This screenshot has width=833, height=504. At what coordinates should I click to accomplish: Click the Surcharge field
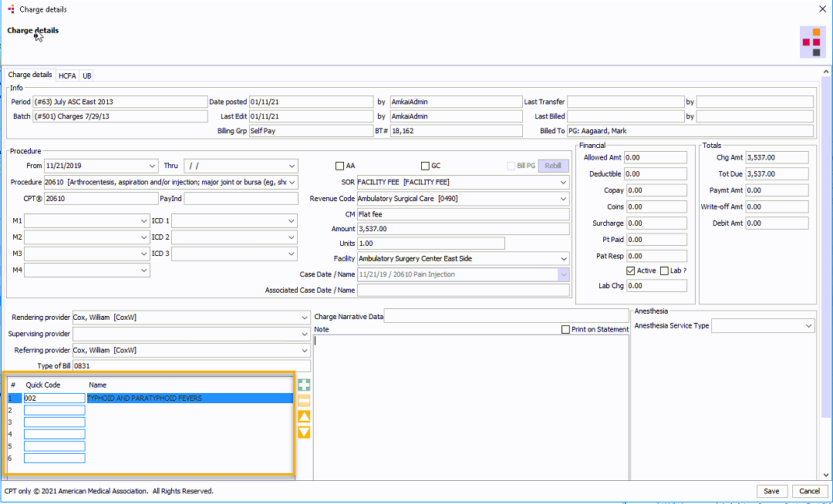[x=657, y=223]
